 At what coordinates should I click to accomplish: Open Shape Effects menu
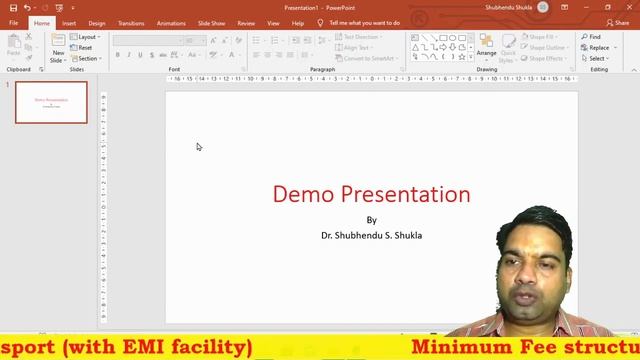coord(544,58)
